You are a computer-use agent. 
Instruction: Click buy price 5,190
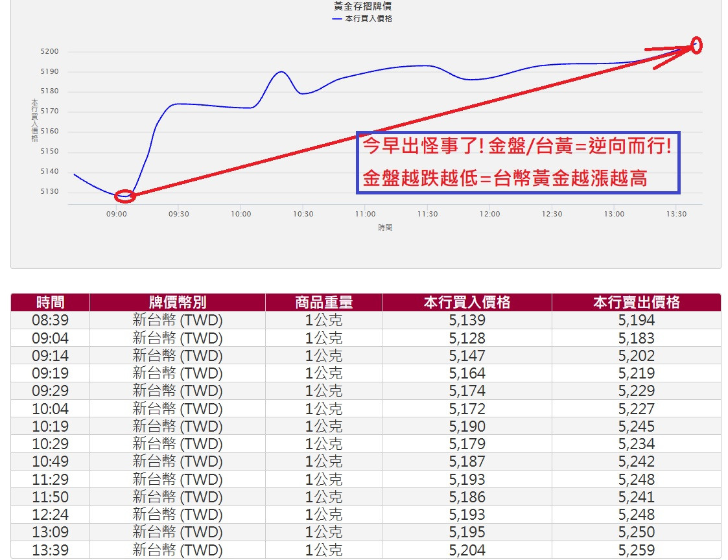[x=467, y=426]
